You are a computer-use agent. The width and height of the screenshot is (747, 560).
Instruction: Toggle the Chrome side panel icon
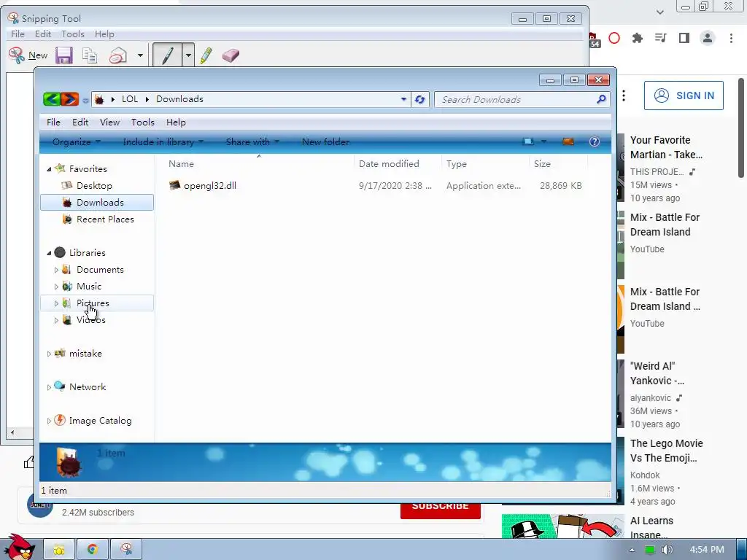click(684, 38)
